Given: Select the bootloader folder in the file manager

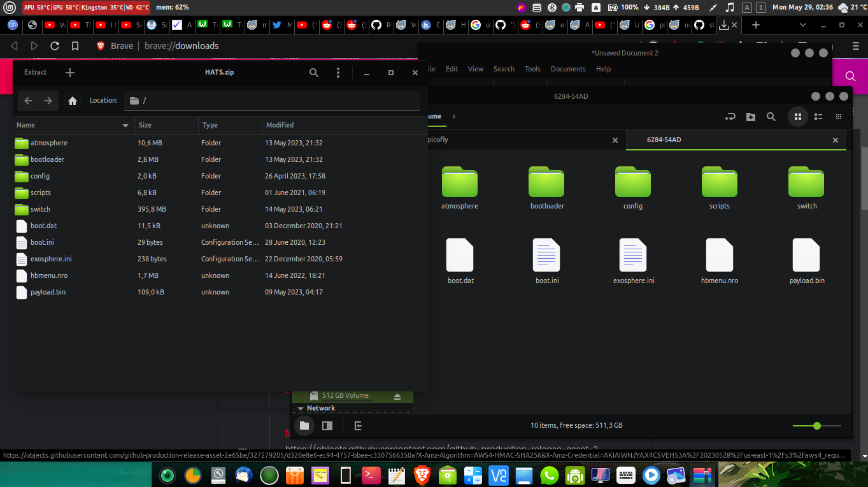Looking at the screenshot, I should tap(547, 189).
